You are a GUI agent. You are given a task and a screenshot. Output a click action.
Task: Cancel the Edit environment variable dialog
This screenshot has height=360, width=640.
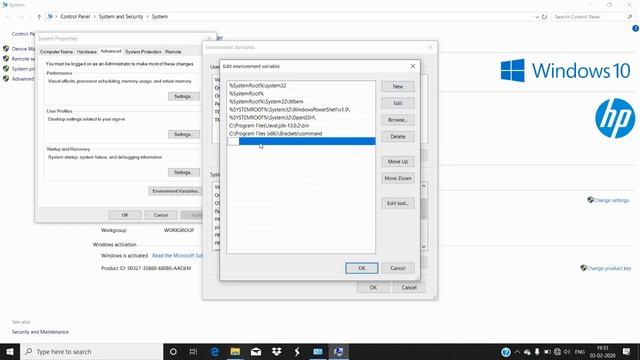tap(398, 268)
